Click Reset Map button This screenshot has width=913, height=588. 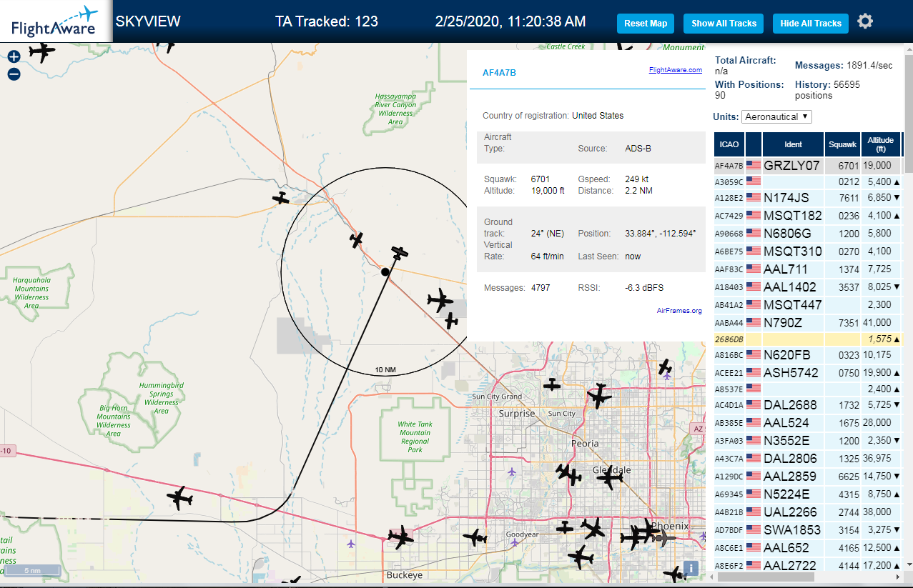point(646,24)
